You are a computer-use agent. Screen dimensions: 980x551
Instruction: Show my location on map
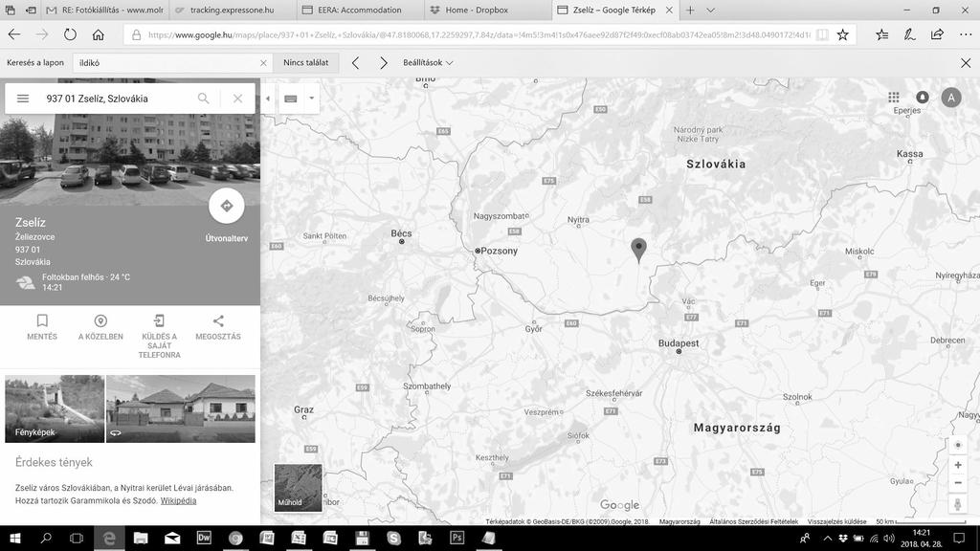pos(957,445)
